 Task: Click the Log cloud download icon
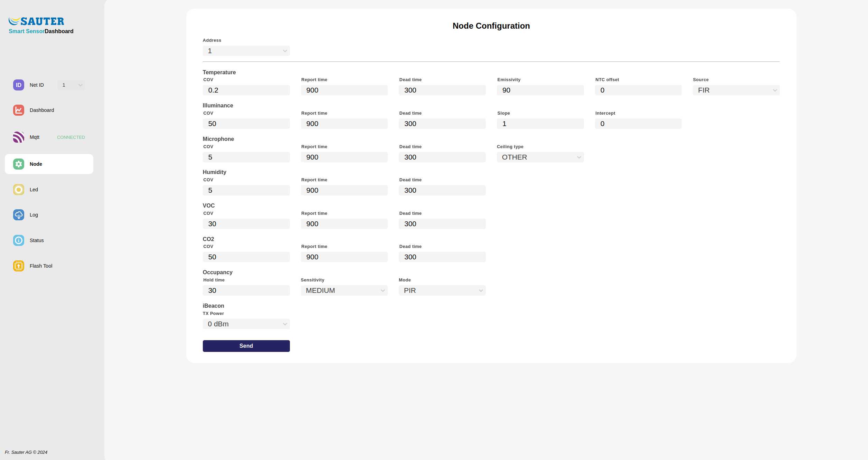point(19,215)
